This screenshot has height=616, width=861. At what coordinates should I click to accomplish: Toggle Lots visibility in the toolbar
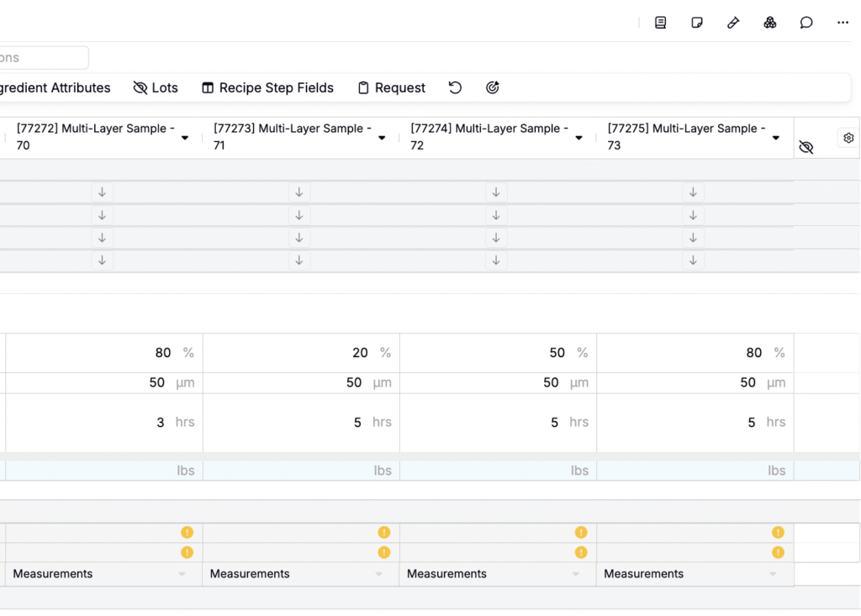[156, 87]
